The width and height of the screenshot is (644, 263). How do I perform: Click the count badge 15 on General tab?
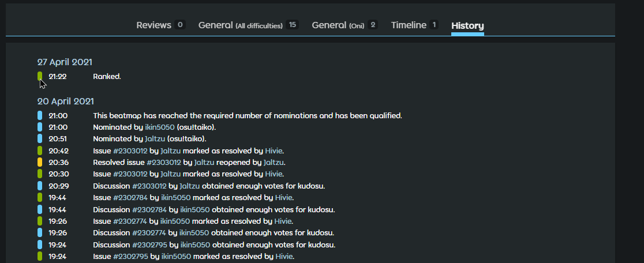(292, 25)
